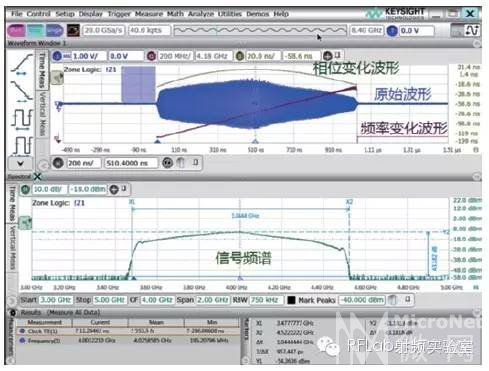Screen dimensions: 489x371
Task: Close the Spectral window X icon
Action: (38, 177)
